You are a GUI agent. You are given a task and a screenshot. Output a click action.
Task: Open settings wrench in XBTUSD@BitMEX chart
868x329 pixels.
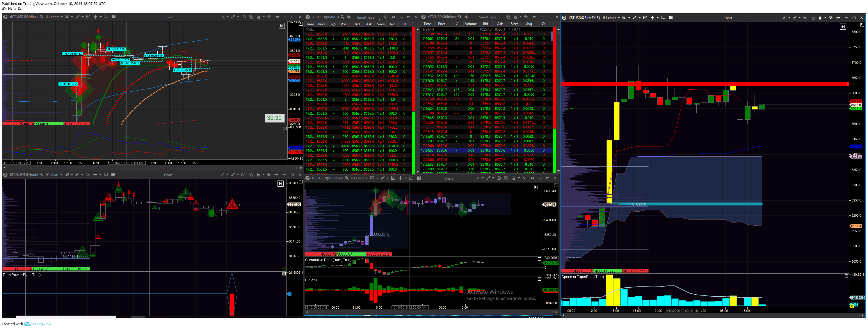coord(831,18)
